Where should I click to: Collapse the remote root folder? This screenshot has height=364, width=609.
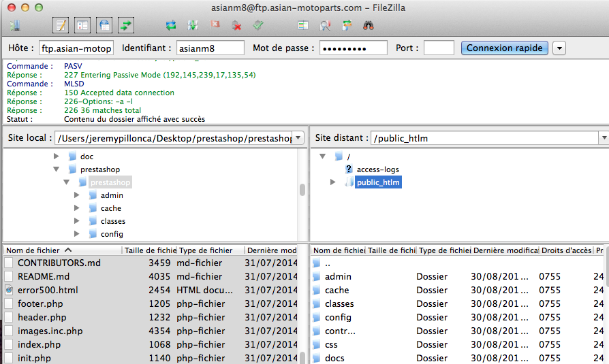[322, 156]
